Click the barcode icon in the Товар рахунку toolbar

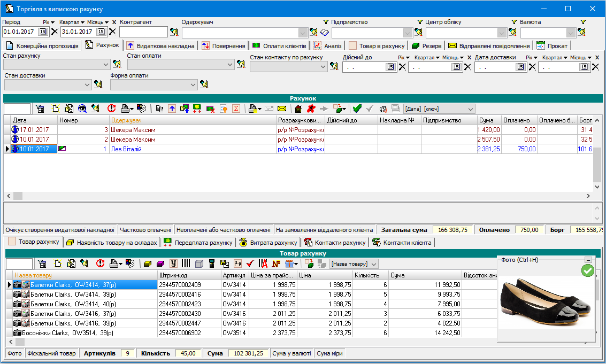[186, 264]
